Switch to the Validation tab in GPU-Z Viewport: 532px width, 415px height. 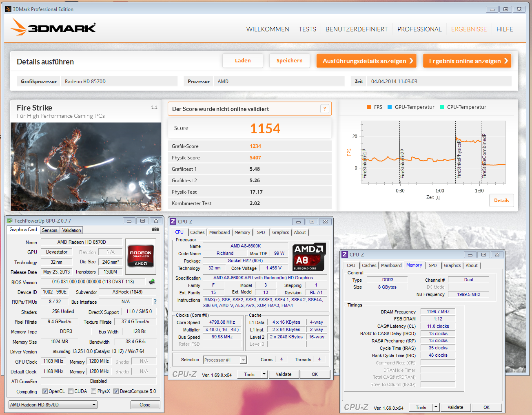click(x=71, y=230)
